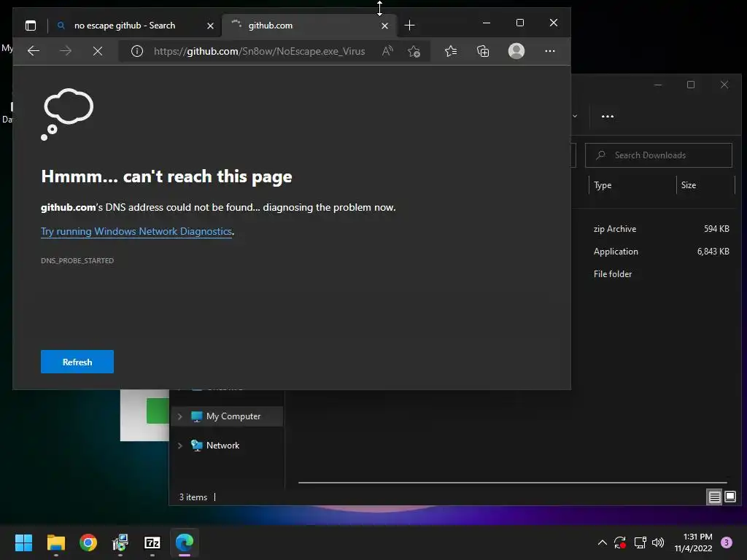Image resolution: width=747 pixels, height=560 pixels.
Task: Click the Search Downloads field
Action: [659, 155]
